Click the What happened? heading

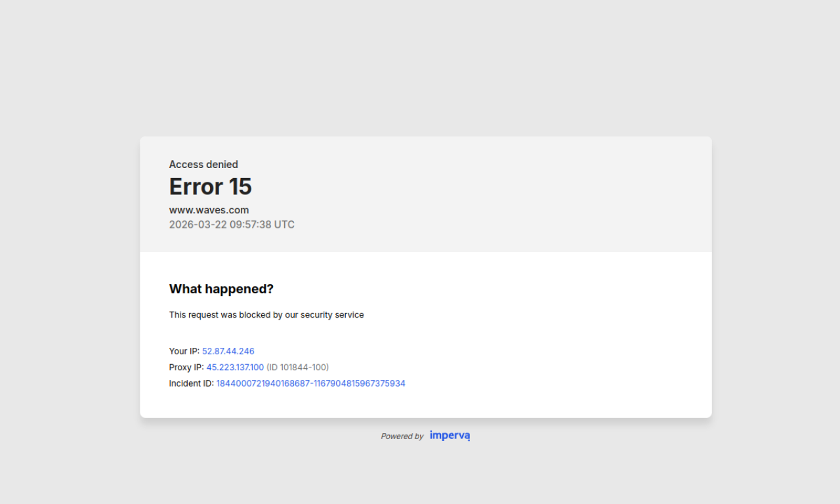(x=221, y=289)
